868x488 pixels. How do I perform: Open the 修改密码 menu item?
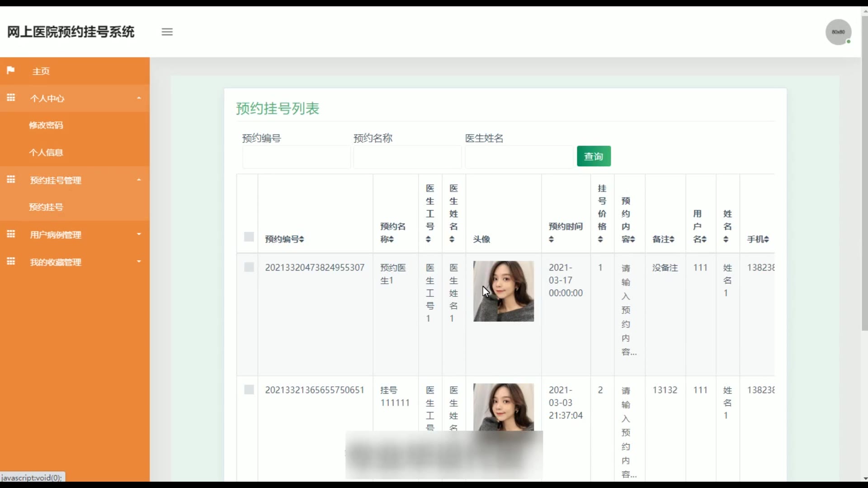pyautogui.click(x=46, y=125)
